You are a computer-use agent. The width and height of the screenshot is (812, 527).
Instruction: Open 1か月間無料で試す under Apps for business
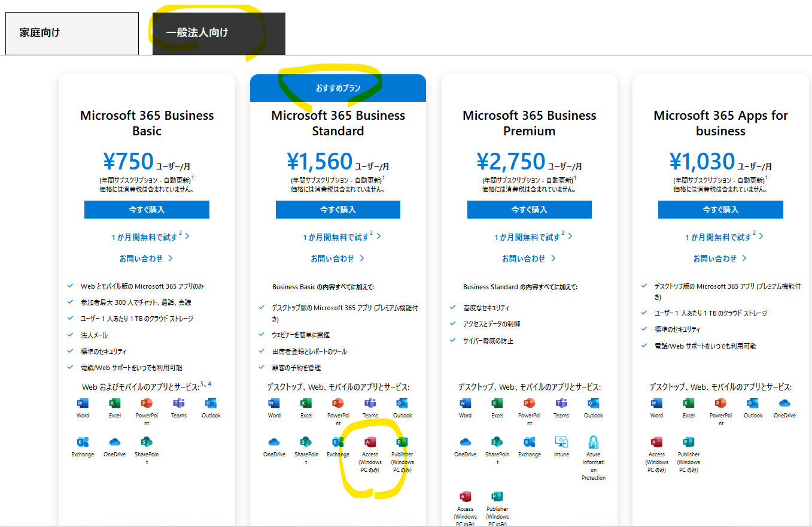[725, 237]
